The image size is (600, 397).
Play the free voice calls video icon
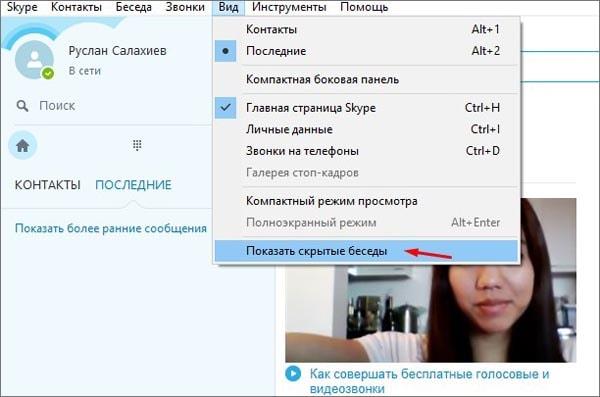293,374
